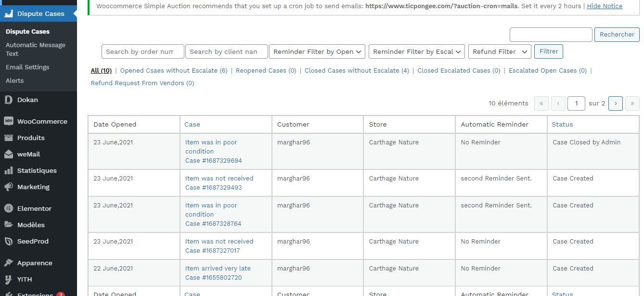Expand the Refund Filter dropdown
The height and width of the screenshot is (296, 644).
[500, 51]
